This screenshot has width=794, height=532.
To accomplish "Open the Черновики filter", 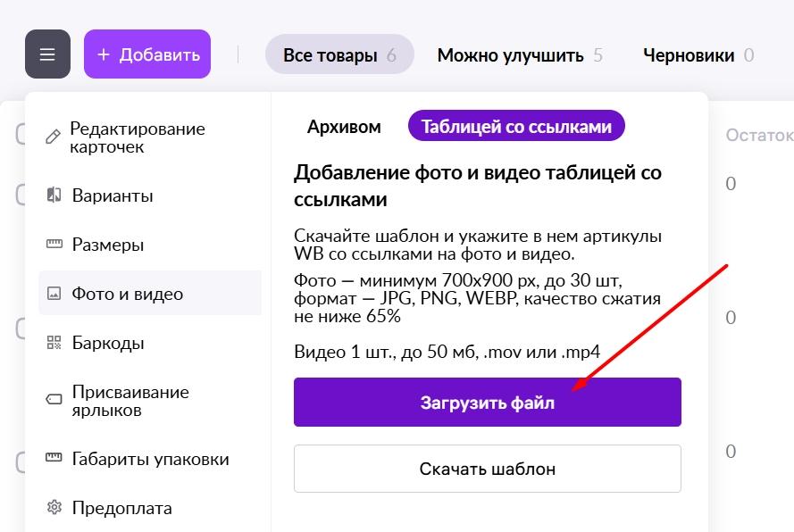I will [x=698, y=55].
